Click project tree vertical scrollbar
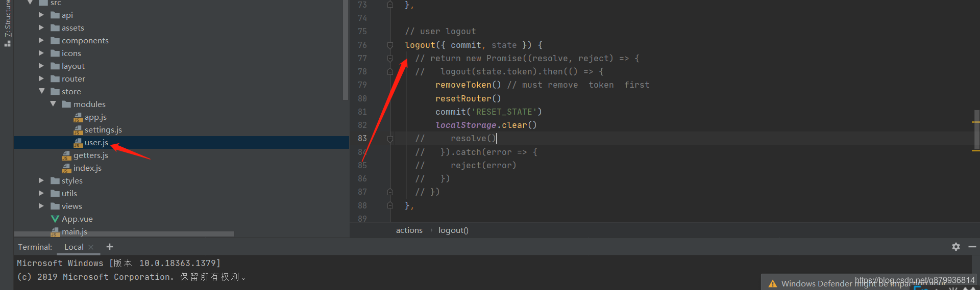This screenshot has width=980, height=290. (x=346, y=49)
